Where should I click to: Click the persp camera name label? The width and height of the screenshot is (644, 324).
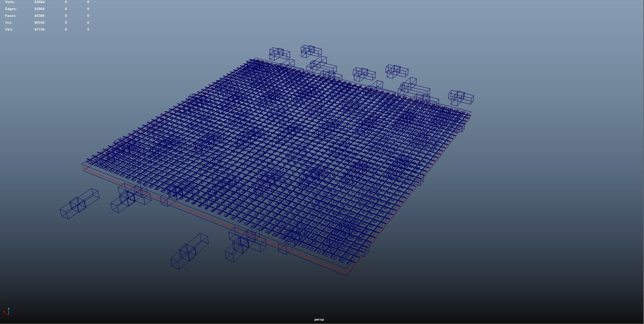pyautogui.click(x=319, y=320)
